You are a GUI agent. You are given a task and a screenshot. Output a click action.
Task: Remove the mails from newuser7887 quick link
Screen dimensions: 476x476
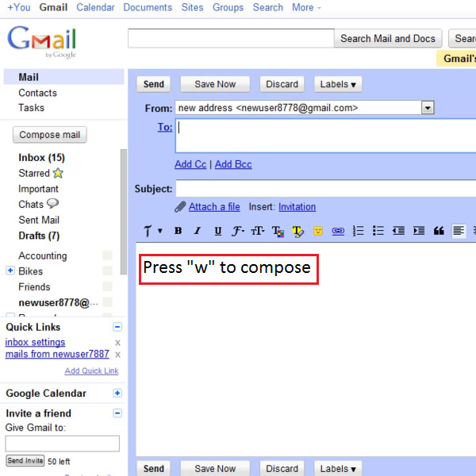click(x=117, y=355)
